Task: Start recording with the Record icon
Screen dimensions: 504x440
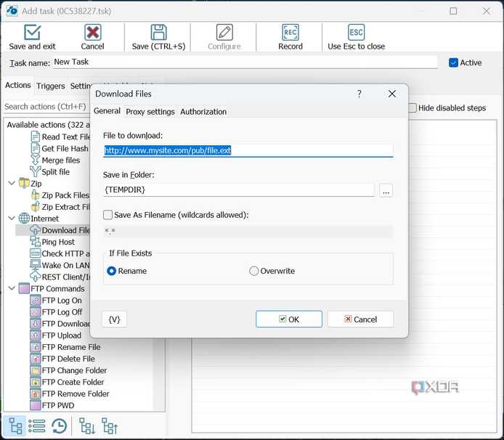Action: pyautogui.click(x=290, y=32)
